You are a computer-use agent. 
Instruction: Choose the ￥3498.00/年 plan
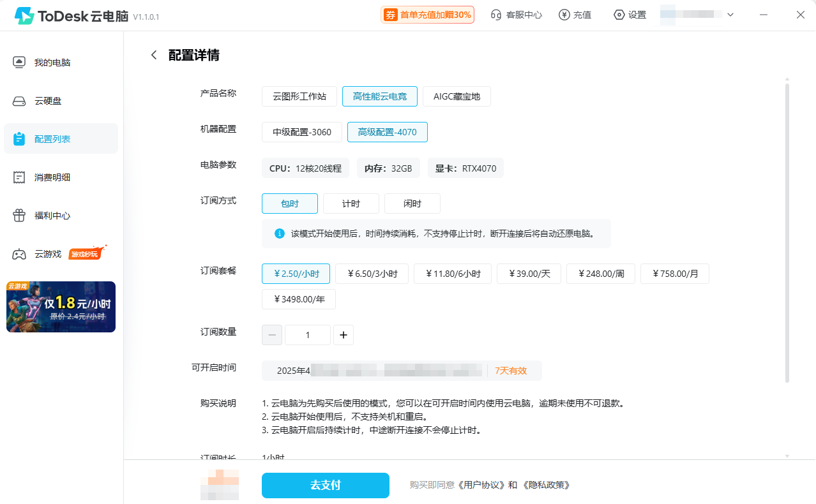point(299,299)
